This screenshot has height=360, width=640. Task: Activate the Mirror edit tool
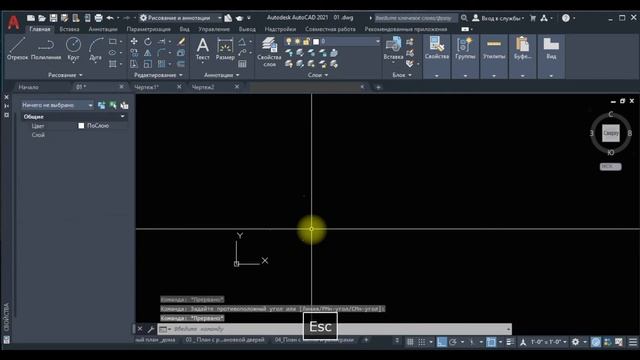click(x=148, y=53)
